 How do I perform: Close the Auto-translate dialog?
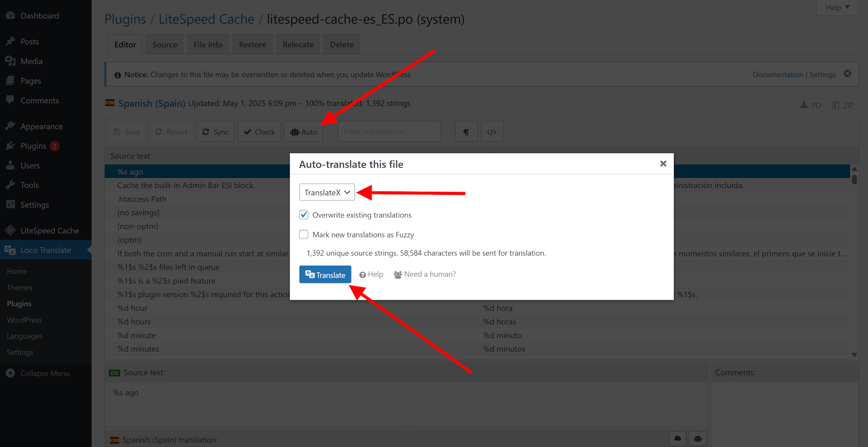663,164
